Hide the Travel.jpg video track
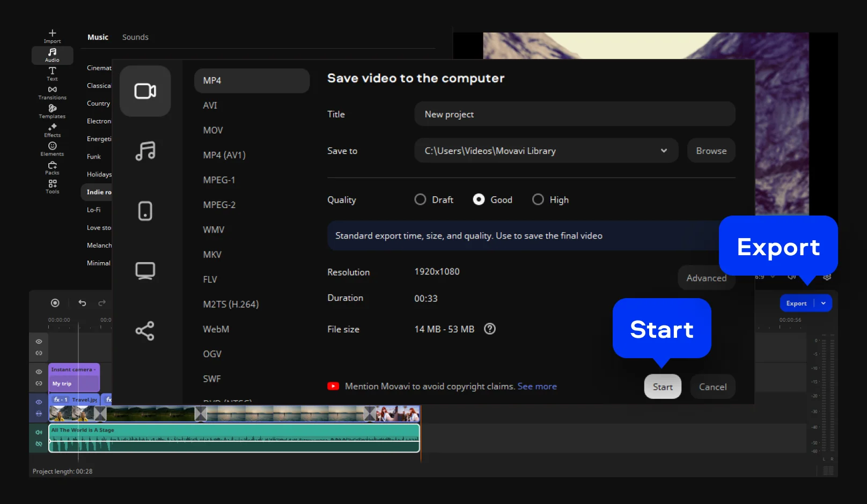867x504 pixels. click(x=39, y=402)
